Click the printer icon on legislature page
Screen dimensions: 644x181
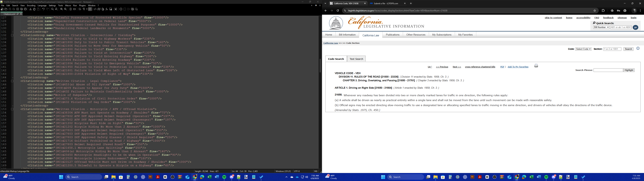point(536,66)
